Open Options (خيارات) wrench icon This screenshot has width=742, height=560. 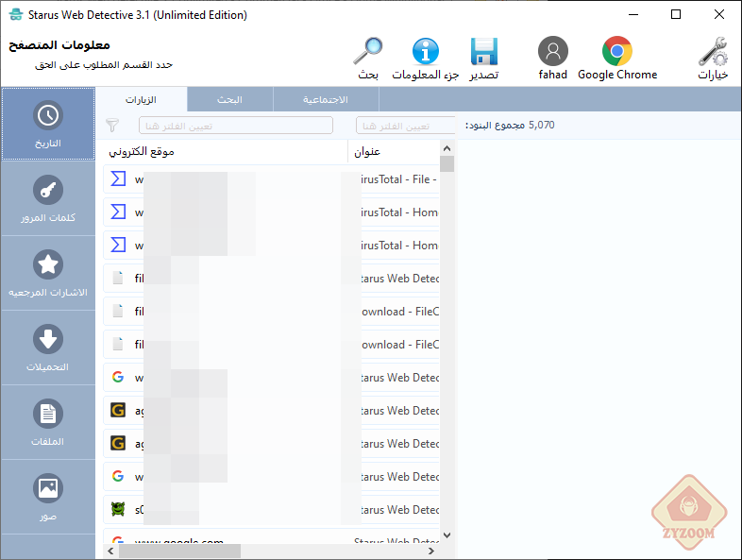coord(713,51)
